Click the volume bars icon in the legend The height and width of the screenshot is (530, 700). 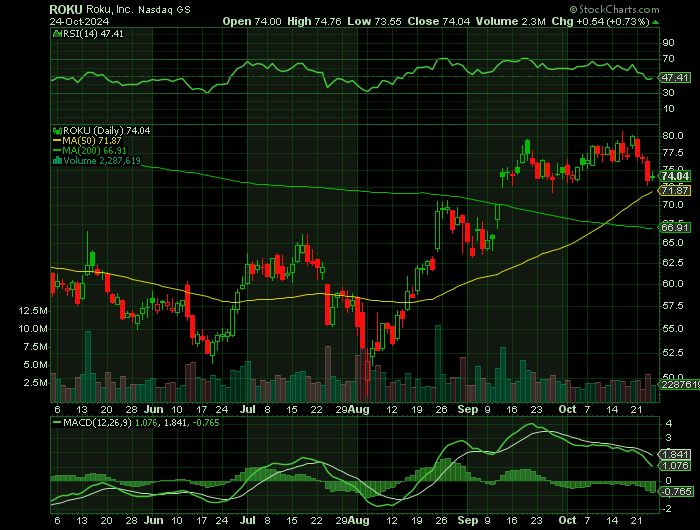click(x=58, y=161)
